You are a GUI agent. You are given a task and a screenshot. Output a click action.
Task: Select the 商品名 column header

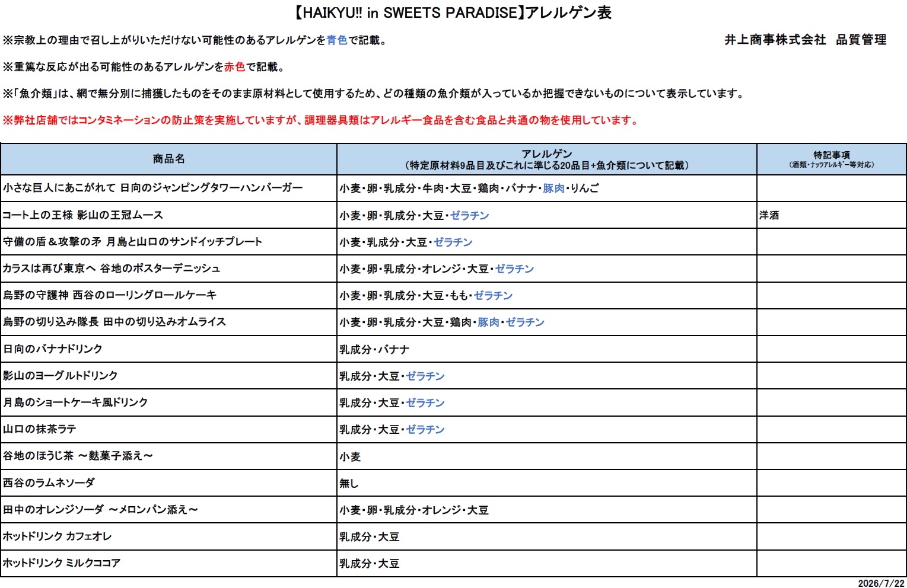[x=169, y=159]
